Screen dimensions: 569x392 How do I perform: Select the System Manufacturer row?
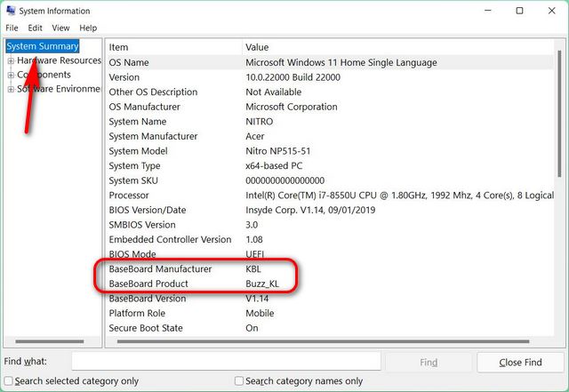click(330, 137)
